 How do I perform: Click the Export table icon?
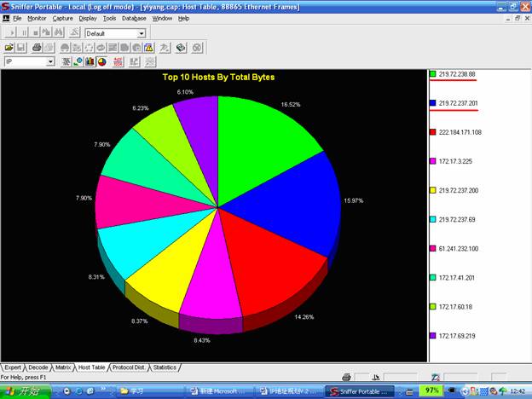(x=135, y=61)
